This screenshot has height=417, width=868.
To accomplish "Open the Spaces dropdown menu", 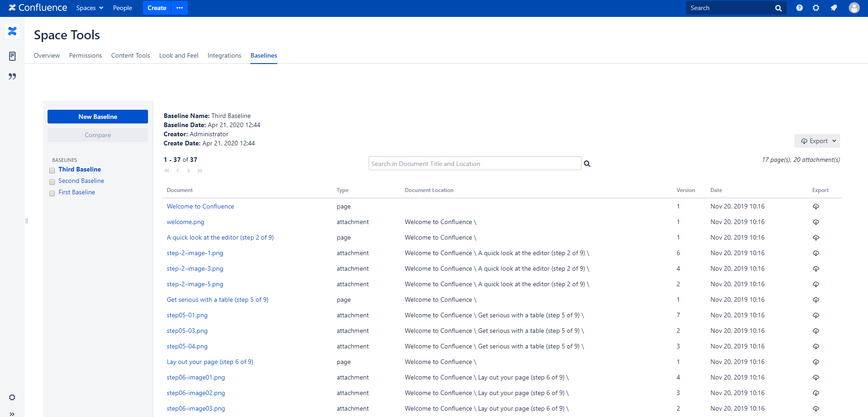I will 90,8.
